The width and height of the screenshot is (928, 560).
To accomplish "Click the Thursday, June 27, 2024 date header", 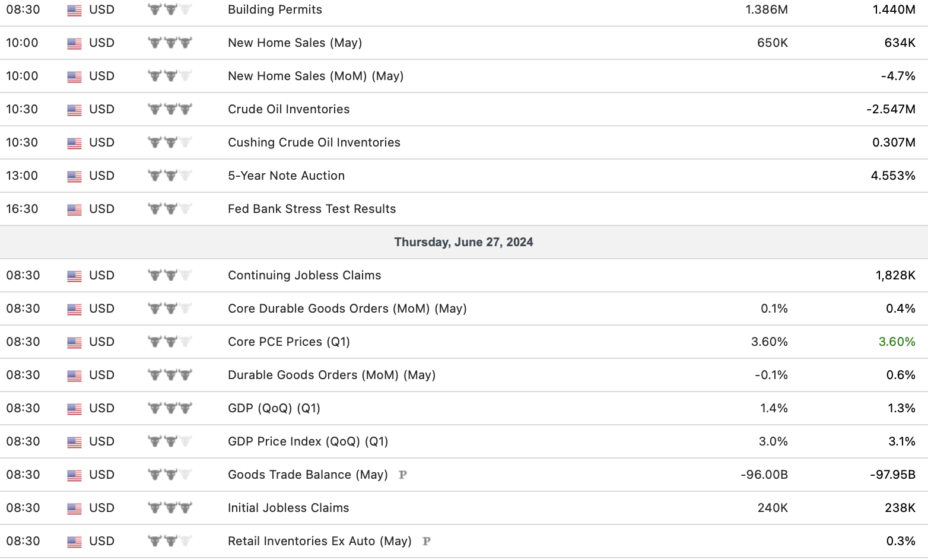I will click(463, 242).
